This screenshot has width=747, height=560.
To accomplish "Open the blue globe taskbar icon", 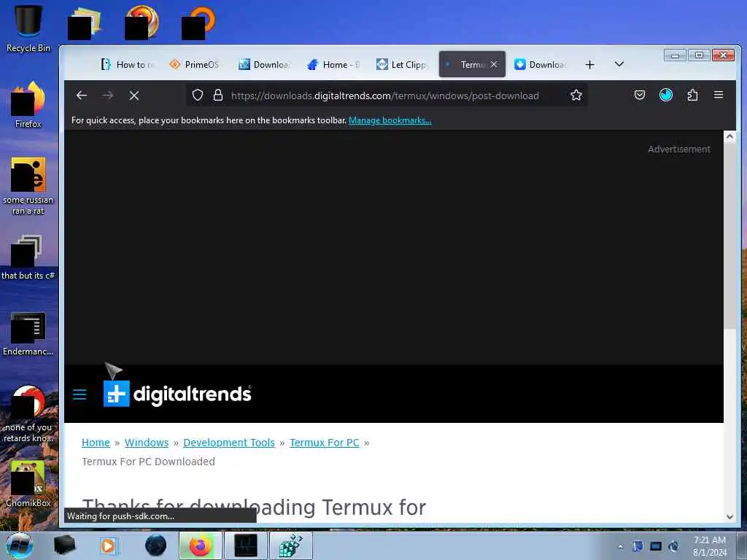I will tap(155, 545).
